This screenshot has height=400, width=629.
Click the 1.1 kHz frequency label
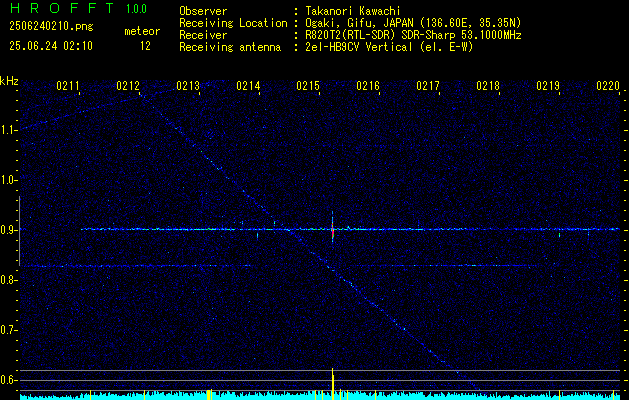pyautogui.click(x=8, y=130)
